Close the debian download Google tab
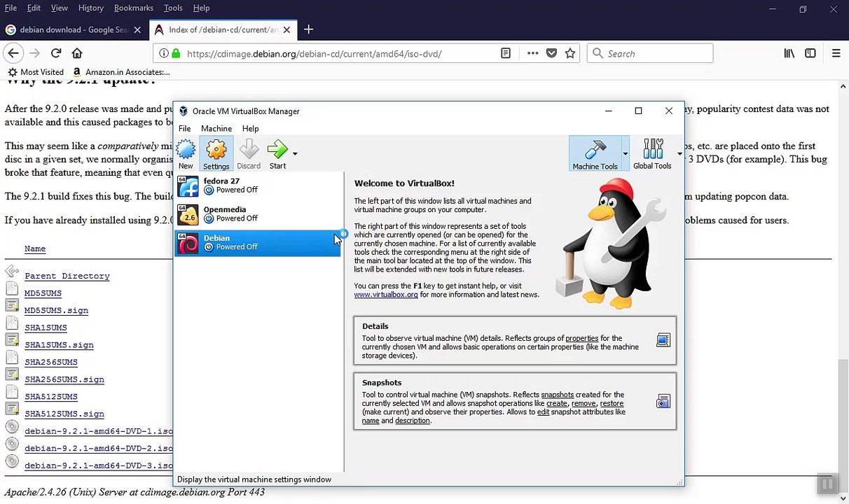 coord(137,30)
